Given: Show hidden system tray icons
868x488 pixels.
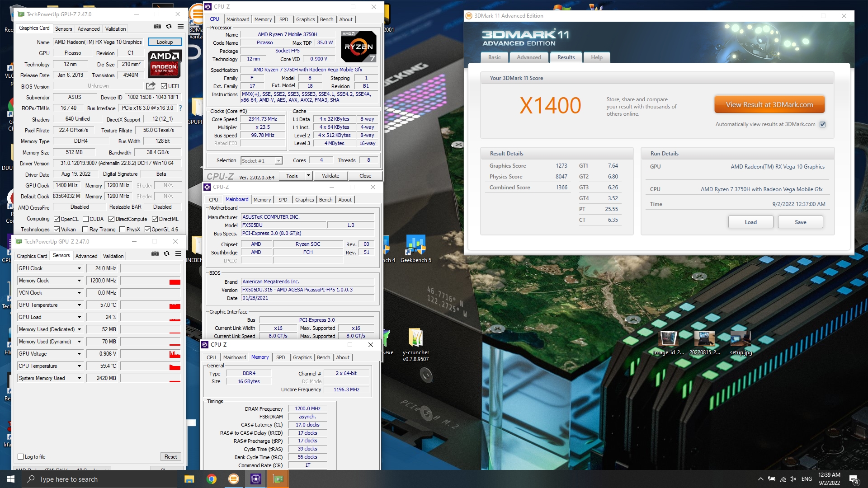Looking at the screenshot, I should coord(760,479).
